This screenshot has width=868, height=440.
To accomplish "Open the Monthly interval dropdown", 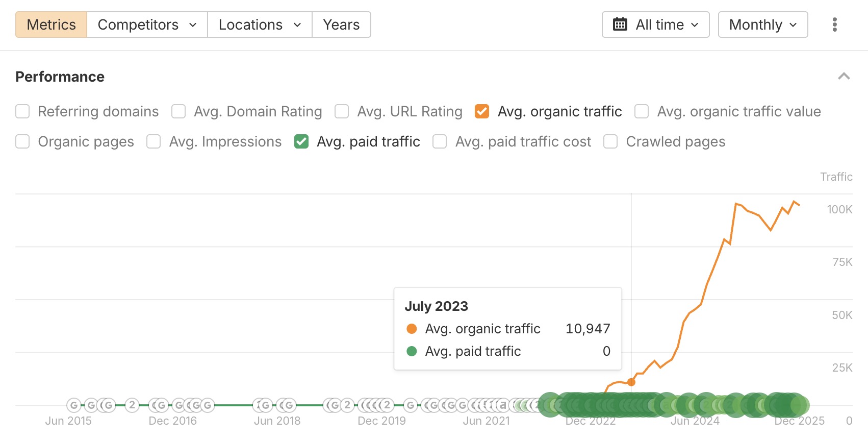I will click(x=762, y=25).
